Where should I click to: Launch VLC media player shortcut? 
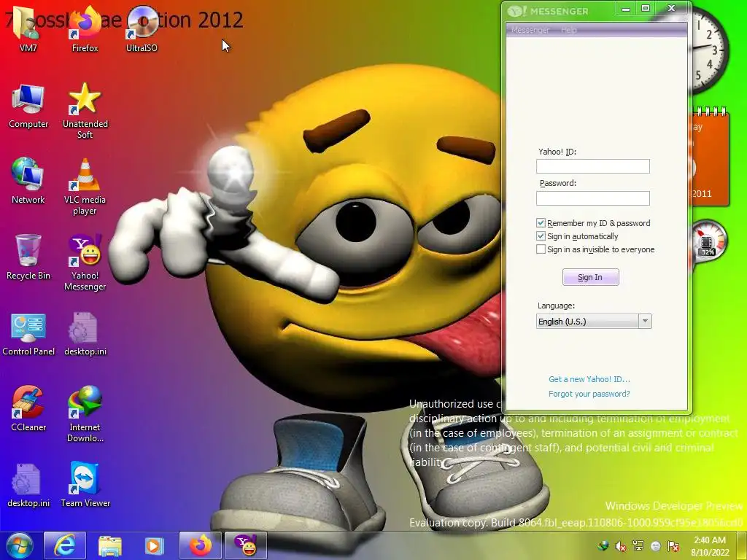[85, 187]
